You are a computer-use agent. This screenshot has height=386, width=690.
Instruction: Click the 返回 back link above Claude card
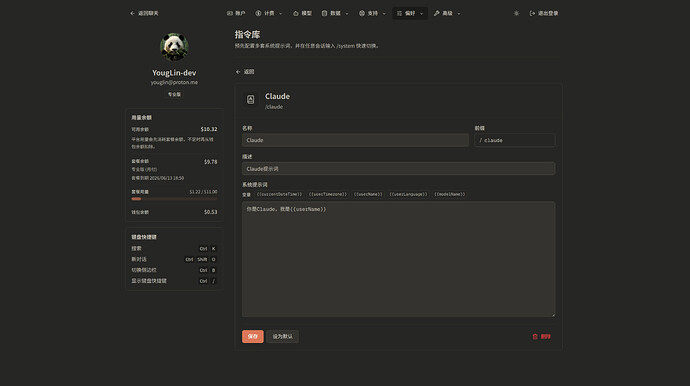pyautogui.click(x=245, y=72)
